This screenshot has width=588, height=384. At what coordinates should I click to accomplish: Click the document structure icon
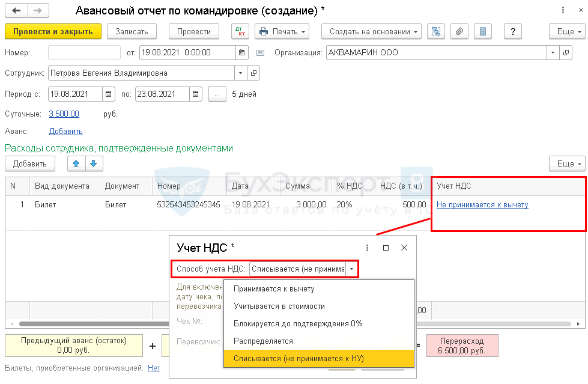[x=437, y=31]
